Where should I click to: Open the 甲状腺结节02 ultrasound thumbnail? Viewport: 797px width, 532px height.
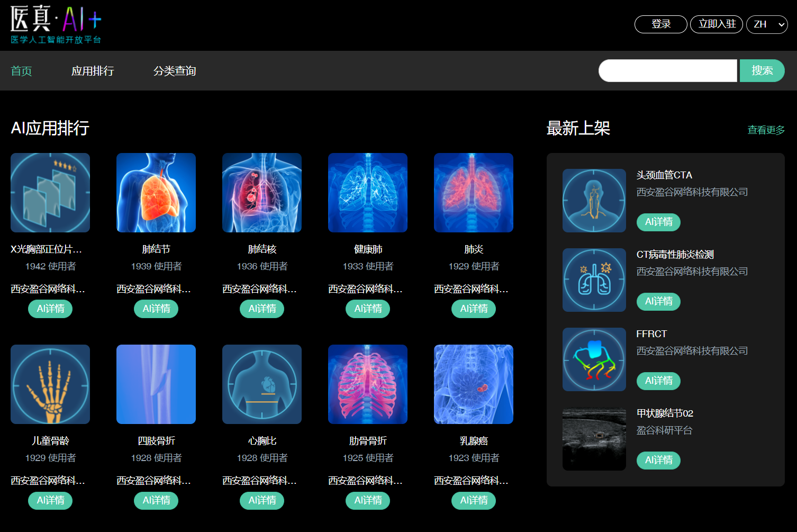click(x=594, y=439)
